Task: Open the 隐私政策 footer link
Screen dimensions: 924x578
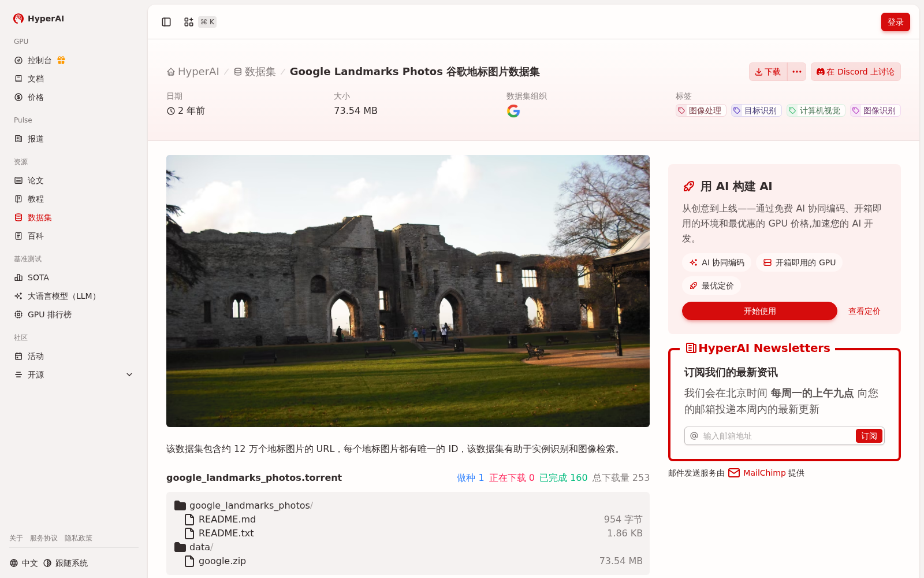Action: 79,538
